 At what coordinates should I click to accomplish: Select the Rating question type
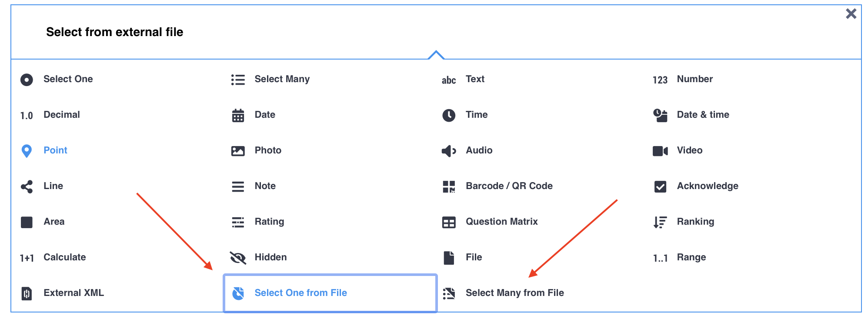point(269,222)
